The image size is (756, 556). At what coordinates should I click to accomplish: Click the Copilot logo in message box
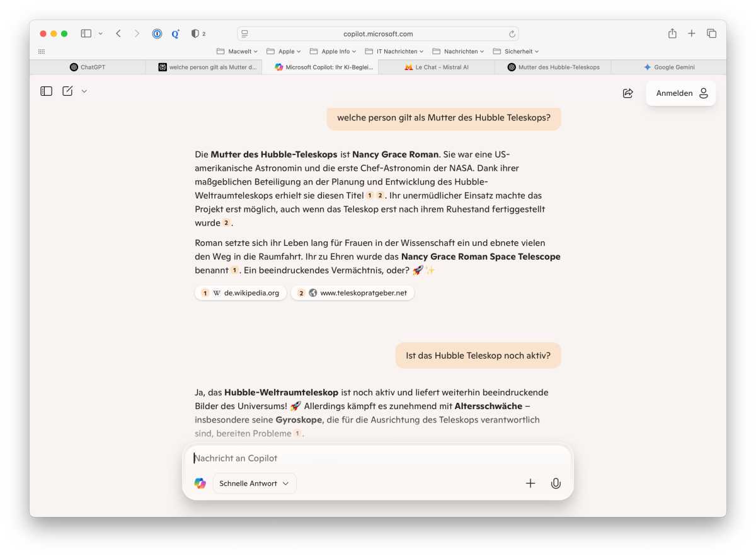(x=200, y=484)
